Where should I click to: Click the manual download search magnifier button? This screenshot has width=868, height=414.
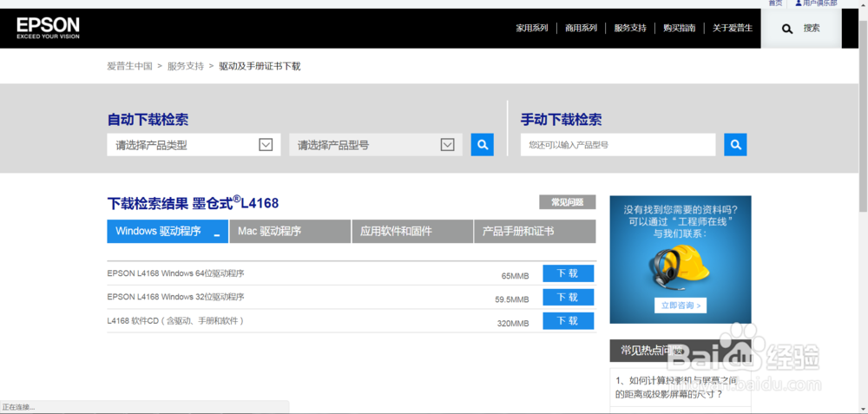click(x=735, y=144)
